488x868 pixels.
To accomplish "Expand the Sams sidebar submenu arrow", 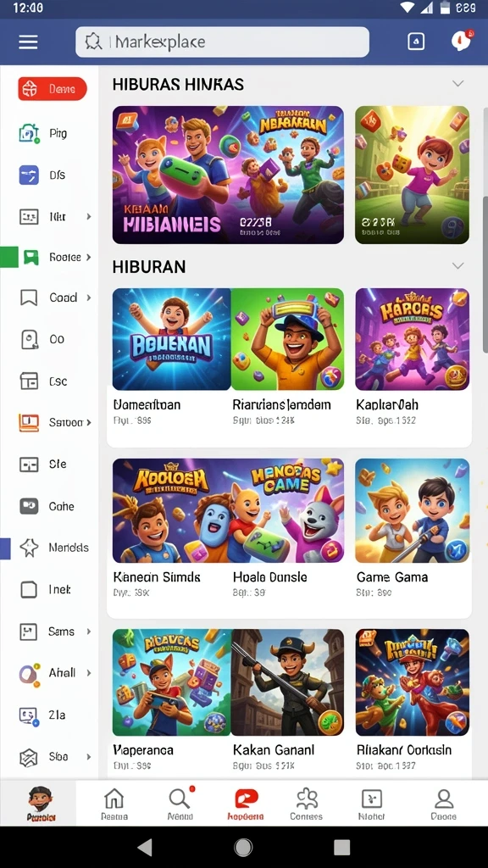I will point(88,631).
